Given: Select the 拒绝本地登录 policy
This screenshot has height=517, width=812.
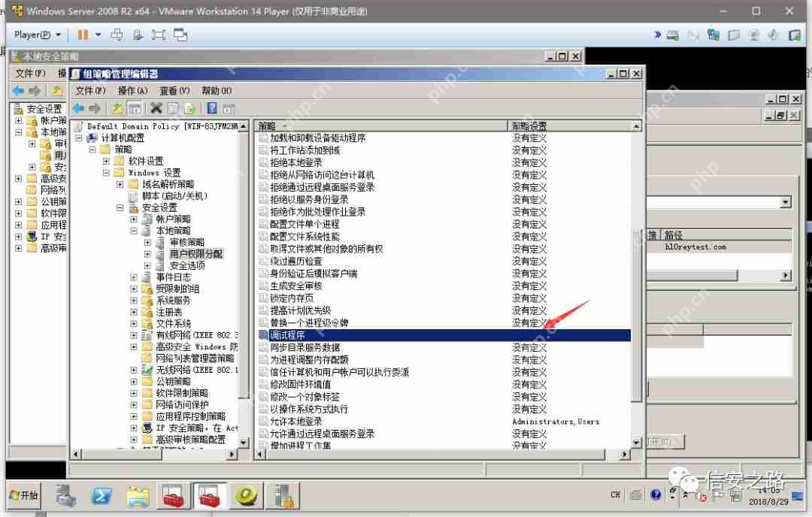Looking at the screenshot, I should coord(295,162).
